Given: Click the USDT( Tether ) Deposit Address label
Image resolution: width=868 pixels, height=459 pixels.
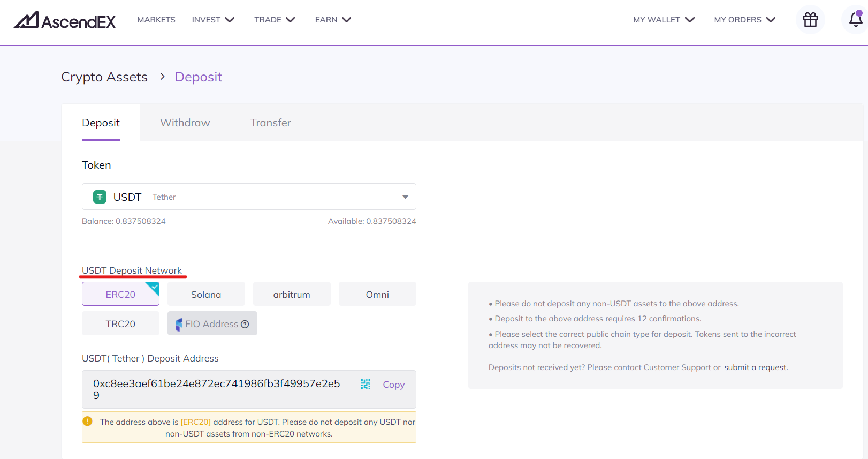Looking at the screenshot, I should pos(150,358).
